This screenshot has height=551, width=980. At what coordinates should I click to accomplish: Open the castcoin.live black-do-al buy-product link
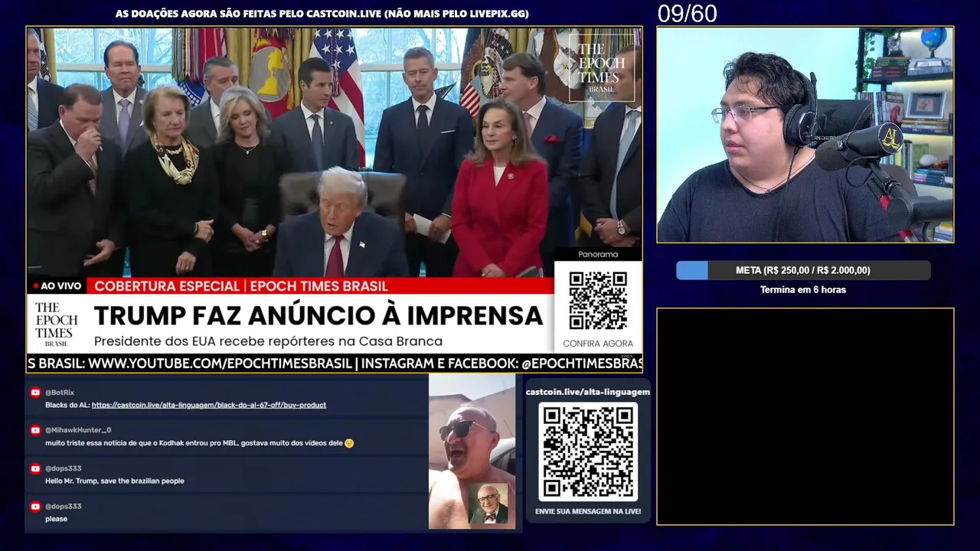pos(209,405)
